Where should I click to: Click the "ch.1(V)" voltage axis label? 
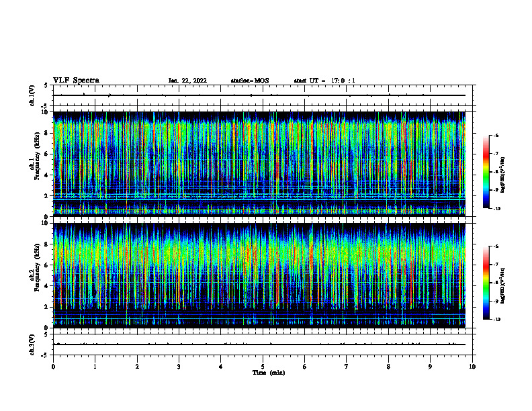pos(32,95)
